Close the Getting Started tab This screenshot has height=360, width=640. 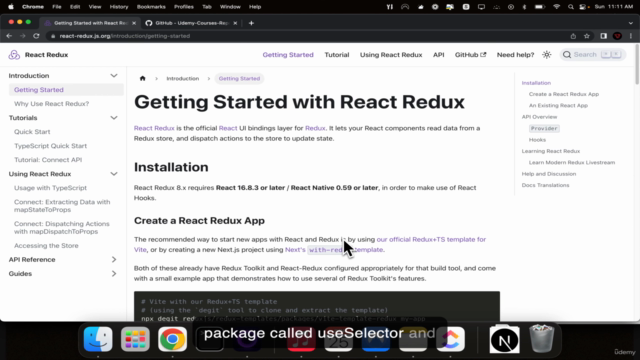point(134,23)
